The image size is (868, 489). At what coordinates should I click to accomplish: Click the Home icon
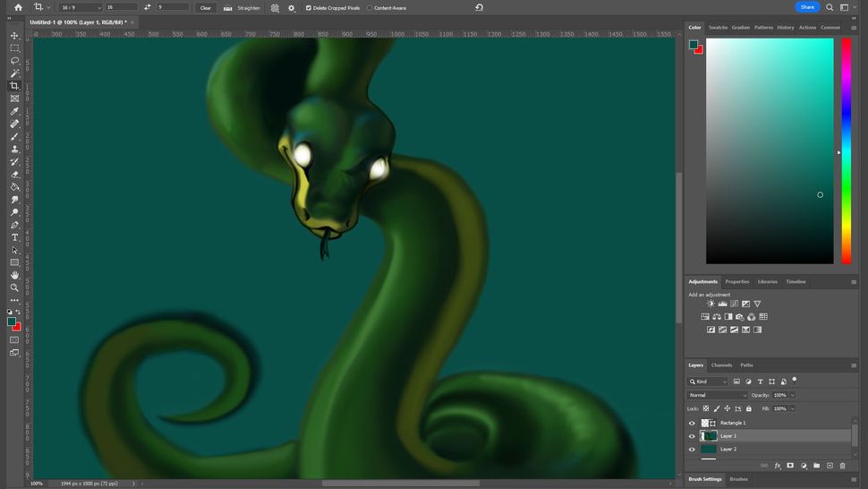point(18,7)
